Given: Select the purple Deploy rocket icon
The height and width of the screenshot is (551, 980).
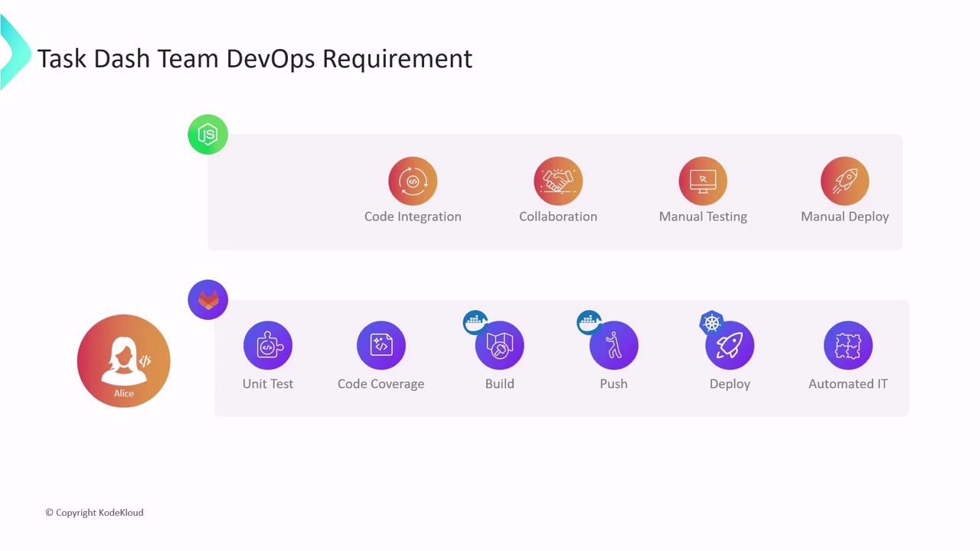Looking at the screenshot, I should click(730, 346).
